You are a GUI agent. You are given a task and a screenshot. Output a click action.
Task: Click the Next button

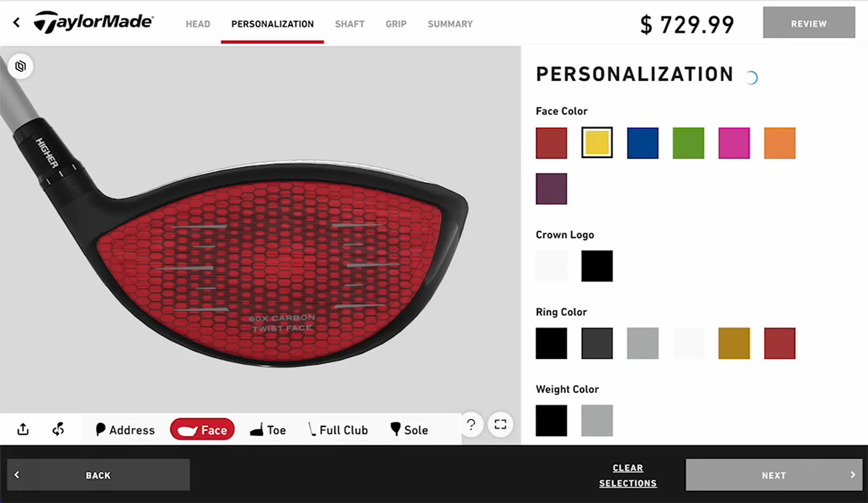click(x=774, y=475)
